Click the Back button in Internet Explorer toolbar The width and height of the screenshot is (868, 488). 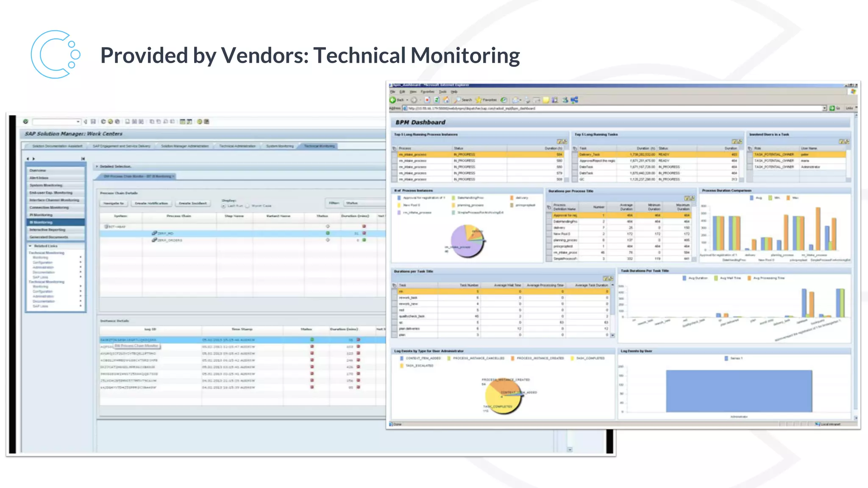click(397, 100)
